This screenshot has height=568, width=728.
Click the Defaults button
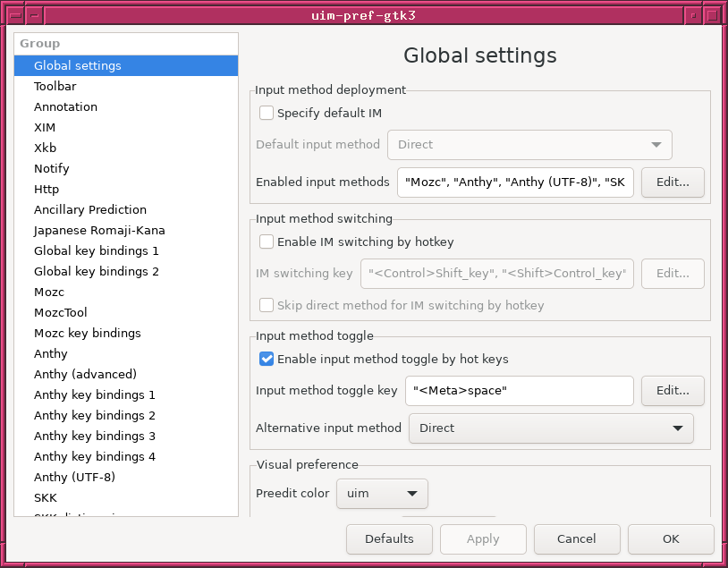389,539
